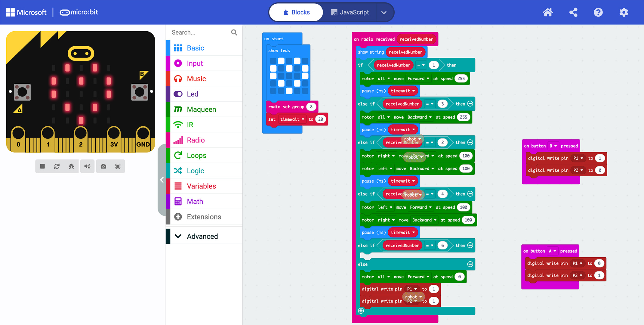Open the Help menu
The height and width of the screenshot is (325, 644).
point(598,12)
